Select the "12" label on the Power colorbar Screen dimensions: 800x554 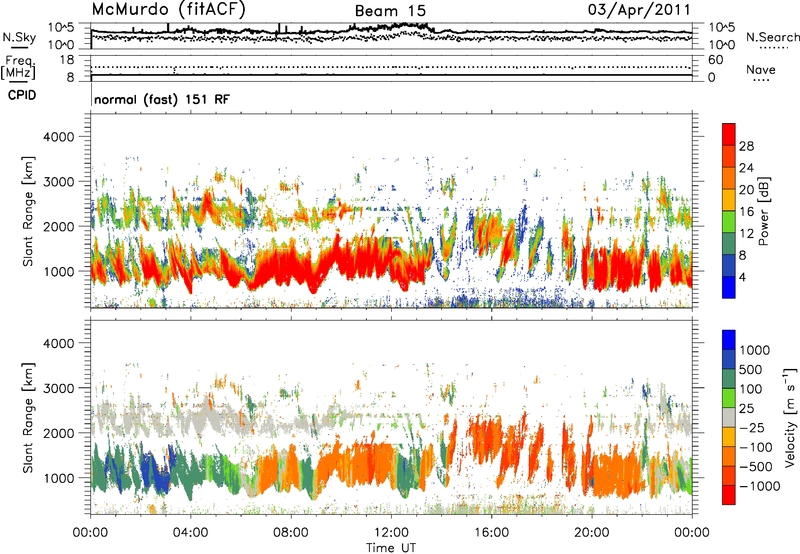pyautogui.click(x=746, y=234)
